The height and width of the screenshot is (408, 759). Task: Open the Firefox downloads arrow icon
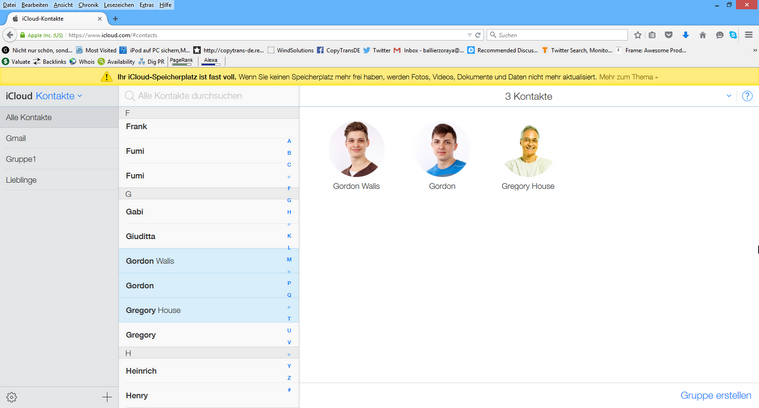tap(685, 35)
